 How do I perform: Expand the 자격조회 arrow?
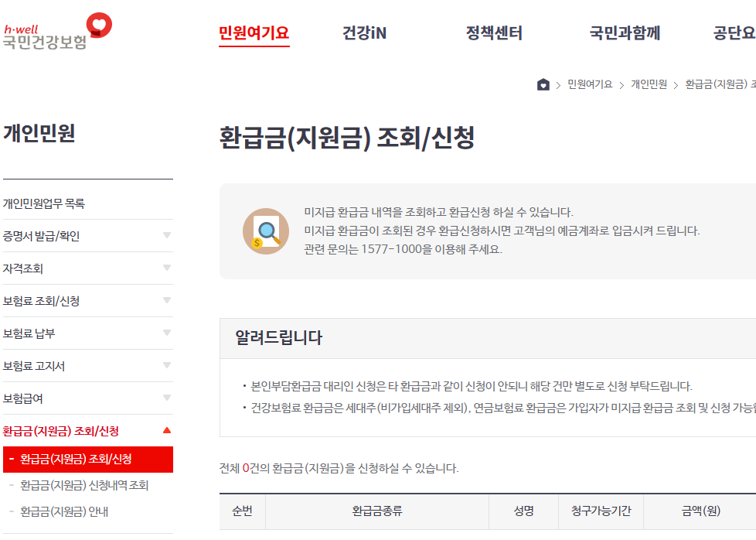tap(167, 268)
